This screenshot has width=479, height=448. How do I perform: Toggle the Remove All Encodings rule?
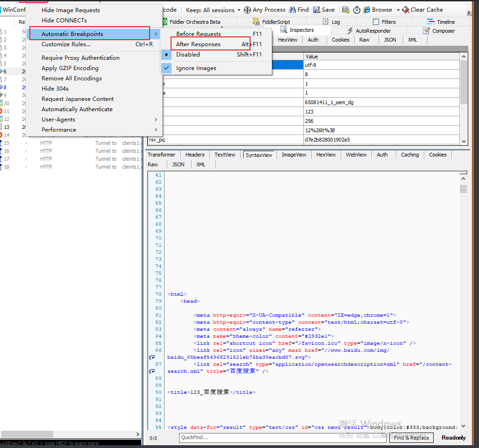71,78
